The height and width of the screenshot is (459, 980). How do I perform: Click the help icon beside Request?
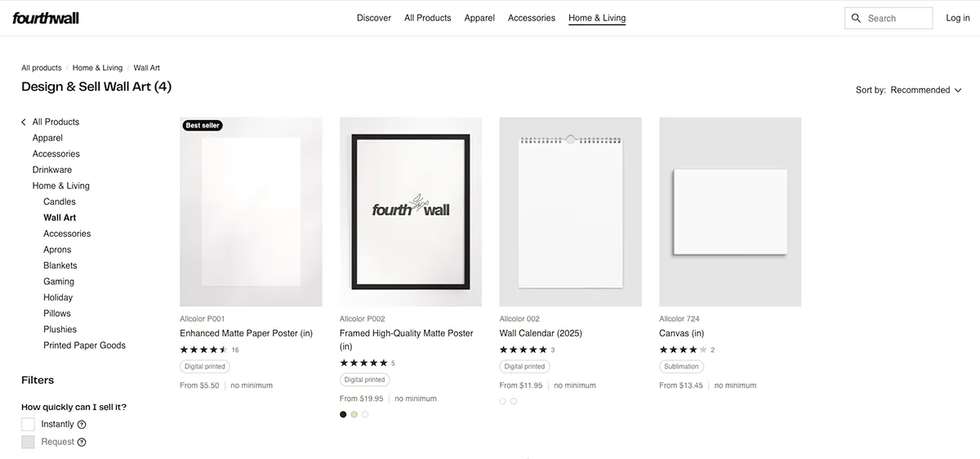point(82,443)
